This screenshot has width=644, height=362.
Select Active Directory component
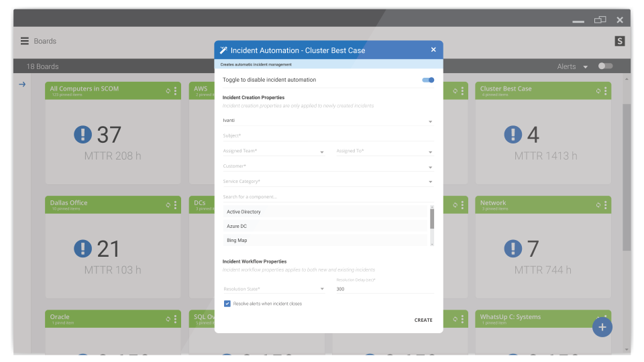tap(325, 212)
